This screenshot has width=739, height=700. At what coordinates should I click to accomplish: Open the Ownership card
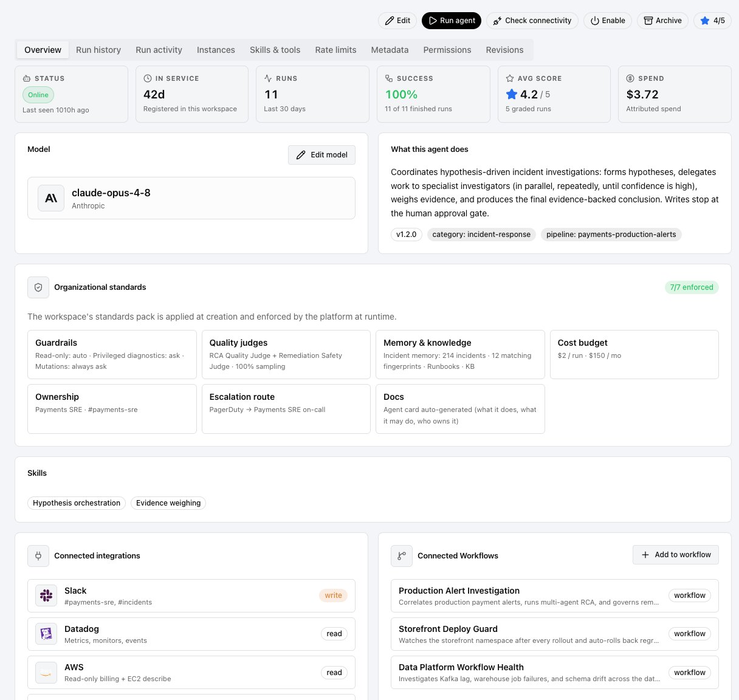tap(112, 409)
